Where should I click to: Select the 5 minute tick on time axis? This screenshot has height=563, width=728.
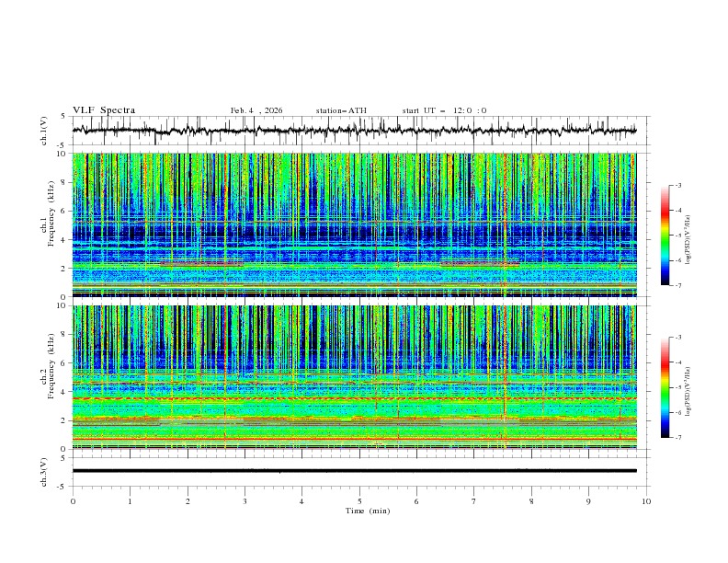pos(359,501)
